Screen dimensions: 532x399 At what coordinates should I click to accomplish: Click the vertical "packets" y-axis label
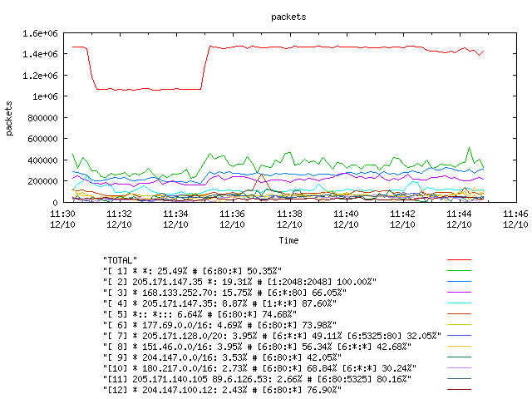(9, 118)
